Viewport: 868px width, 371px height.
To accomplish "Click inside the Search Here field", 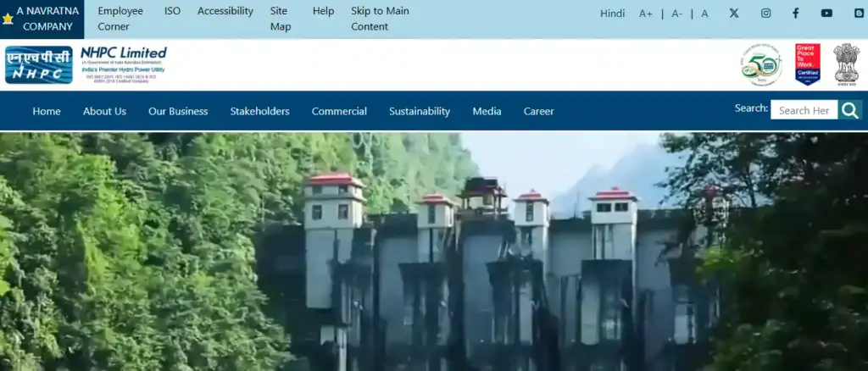I will click(x=803, y=110).
